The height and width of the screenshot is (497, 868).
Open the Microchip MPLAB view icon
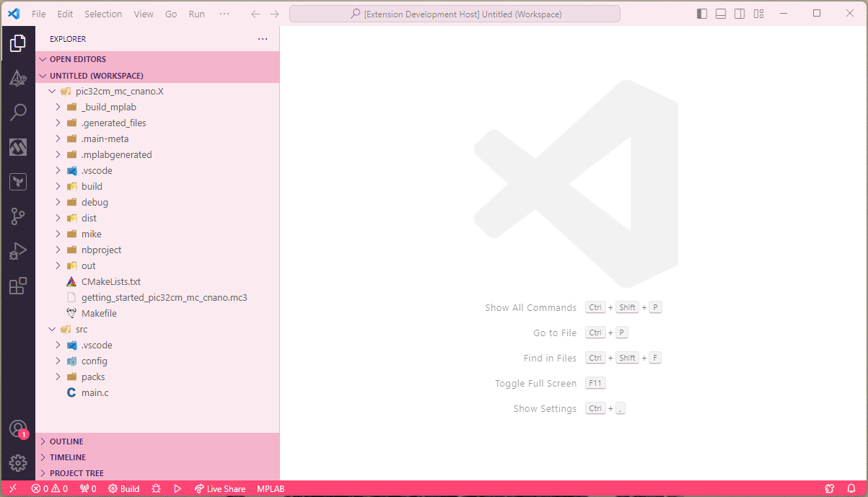pyautogui.click(x=18, y=147)
